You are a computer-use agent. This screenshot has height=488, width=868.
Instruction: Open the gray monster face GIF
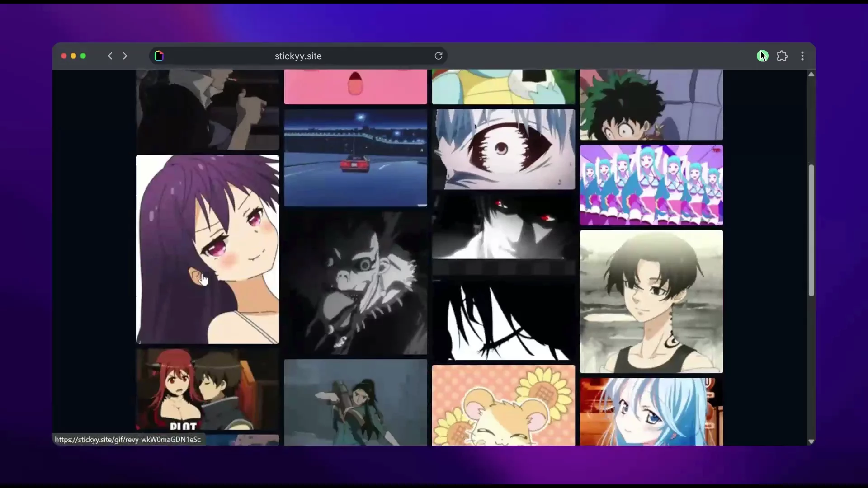[355, 283]
